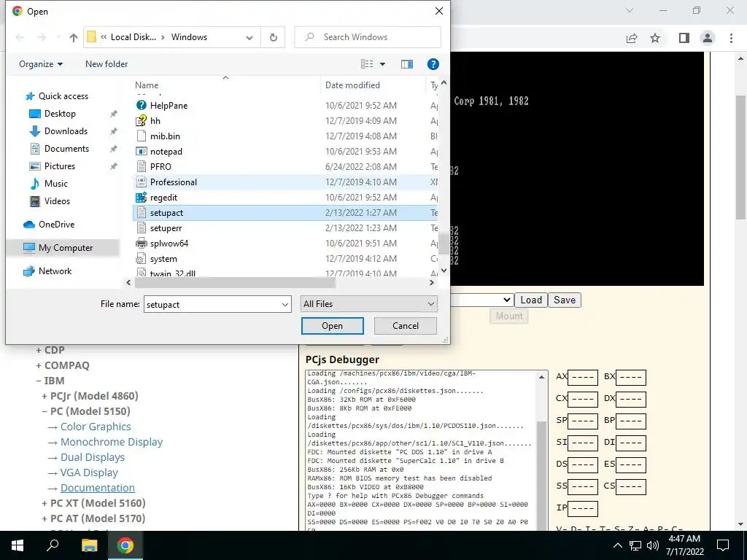The width and height of the screenshot is (747, 560).
Task: Open Quick access in navigation pane
Action: click(x=63, y=96)
